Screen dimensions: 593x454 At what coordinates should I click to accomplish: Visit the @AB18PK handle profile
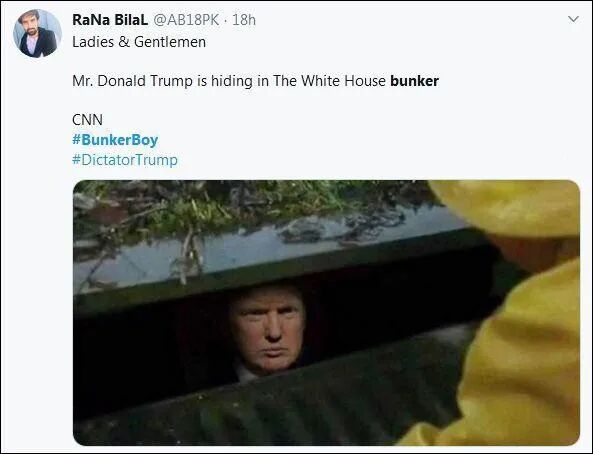click(186, 20)
